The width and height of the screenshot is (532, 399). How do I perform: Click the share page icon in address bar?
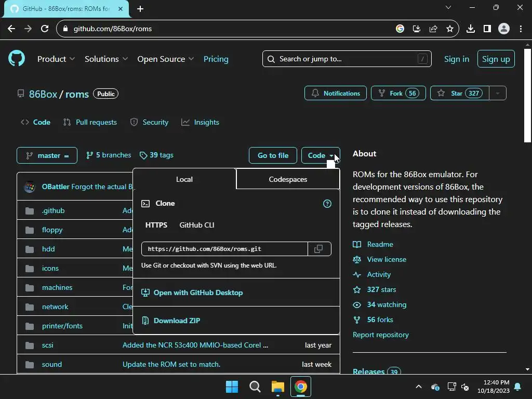pyautogui.click(x=433, y=29)
